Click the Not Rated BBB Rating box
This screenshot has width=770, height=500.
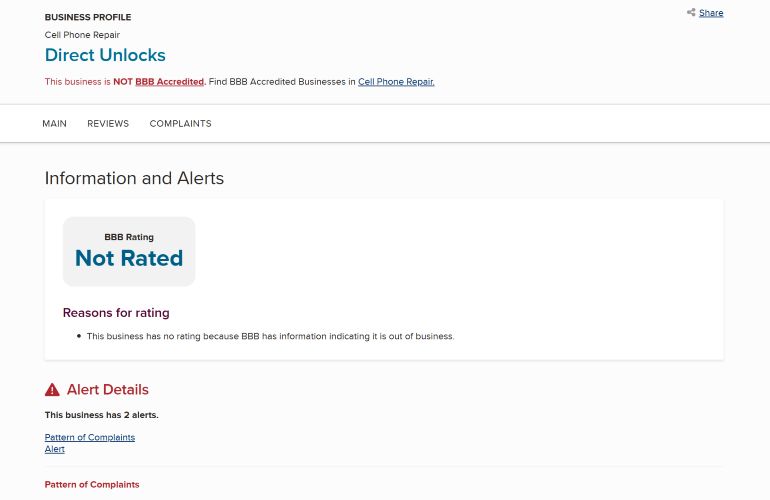(x=129, y=252)
